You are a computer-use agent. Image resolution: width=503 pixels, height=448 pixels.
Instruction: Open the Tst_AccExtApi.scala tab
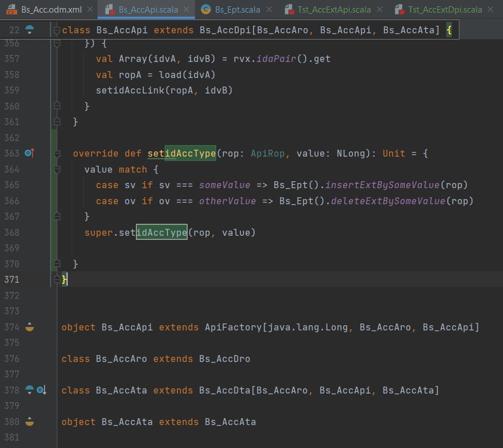point(334,9)
